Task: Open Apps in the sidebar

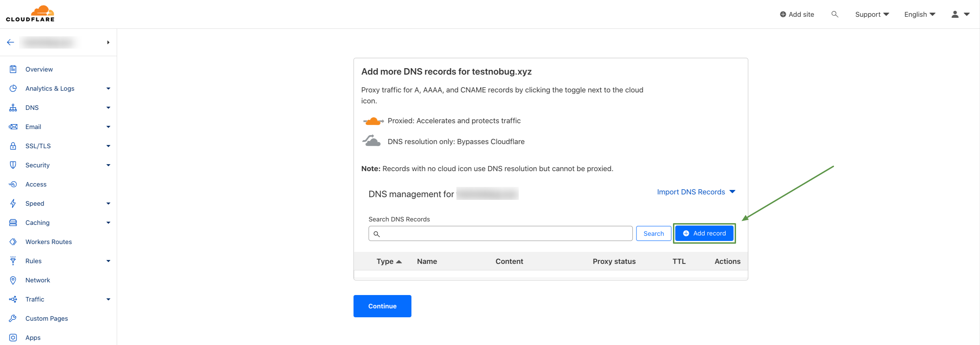Action: 33,337
